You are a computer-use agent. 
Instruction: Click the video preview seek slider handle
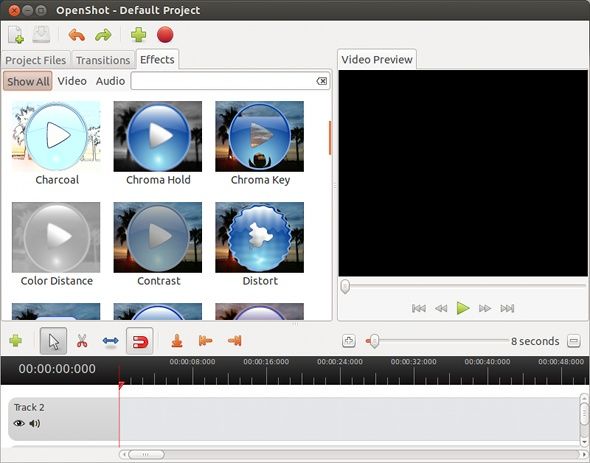[345, 286]
